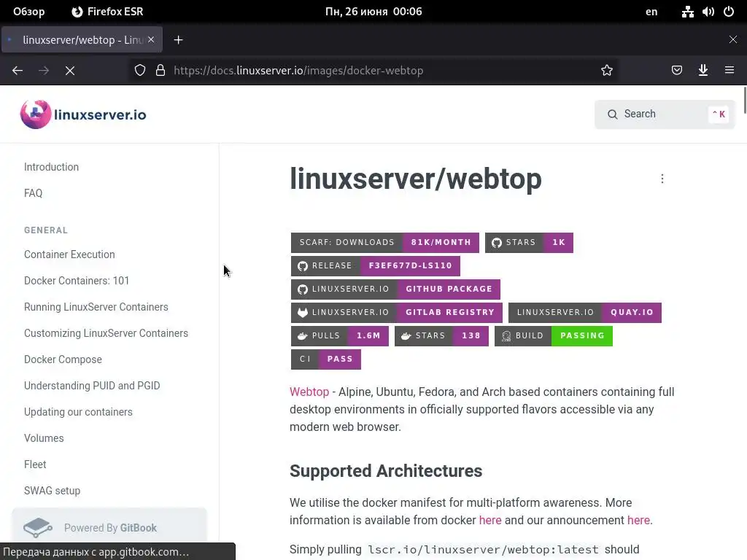747x560 pixels.
Task: Open the Volumes page
Action: pos(44,438)
